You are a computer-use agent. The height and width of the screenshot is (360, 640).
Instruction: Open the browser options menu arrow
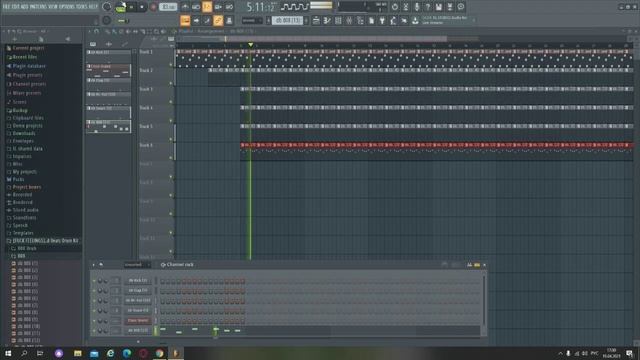pyautogui.click(x=4, y=31)
